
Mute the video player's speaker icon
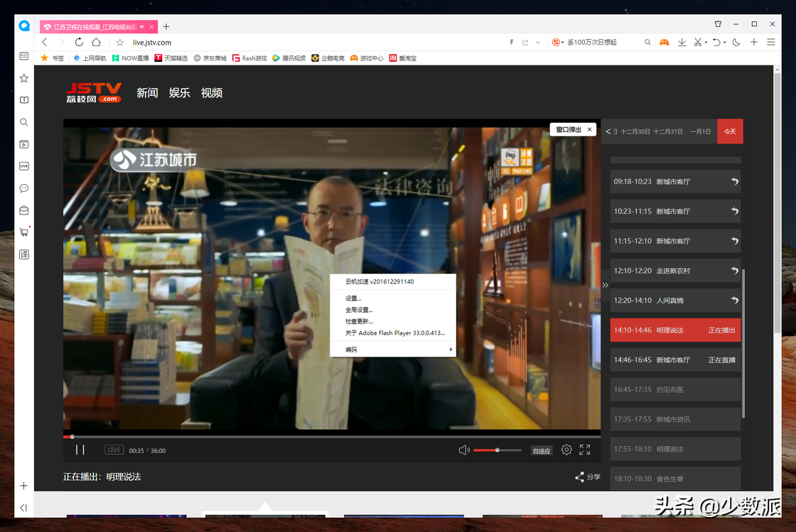(x=464, y=450)
